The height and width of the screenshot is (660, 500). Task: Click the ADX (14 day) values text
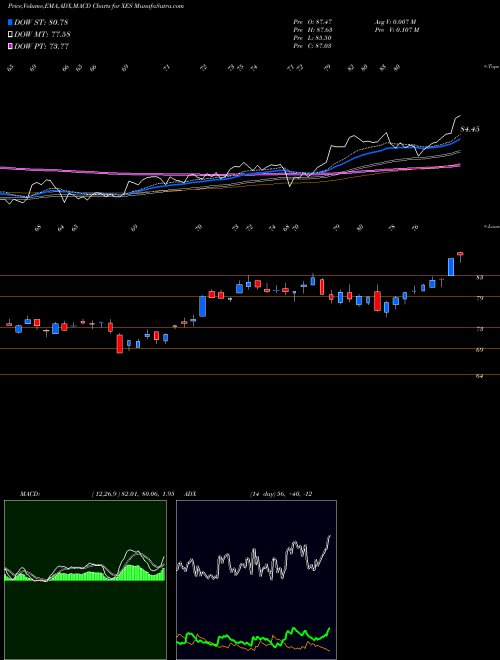pos(281,494)
